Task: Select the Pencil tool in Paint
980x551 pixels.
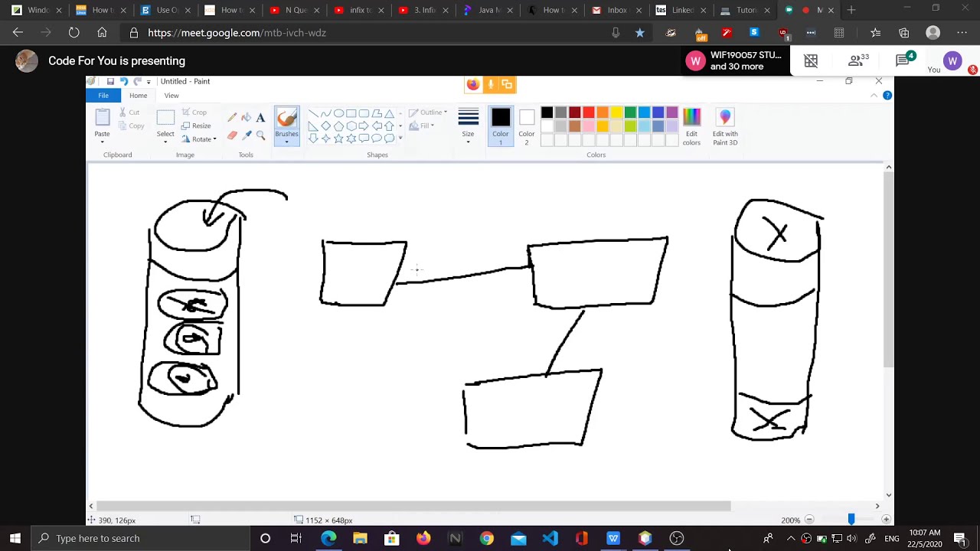Action: point(232,117)
